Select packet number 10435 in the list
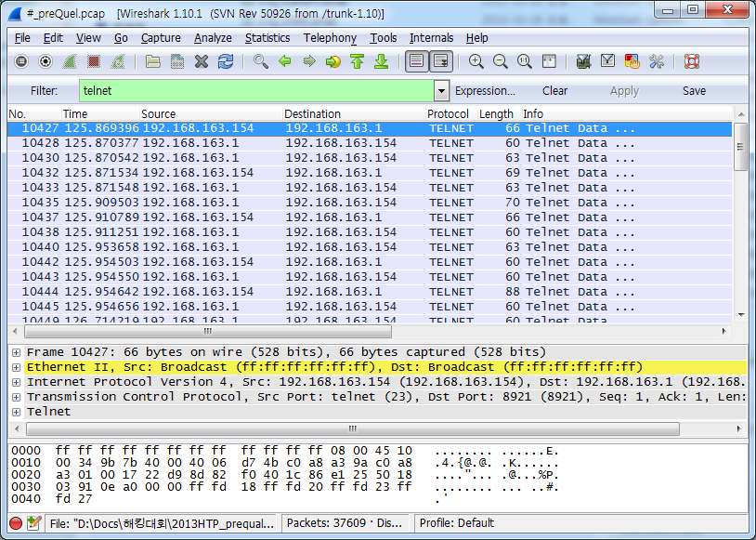Screen dimensions: 756x540 coord(186,204)
